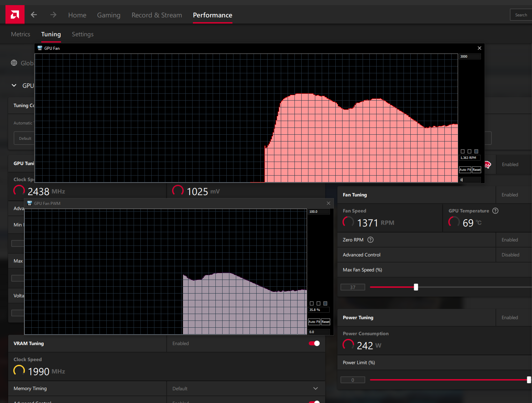Click the Max Fan Speed value field showing 37
Image resolution: width=532 pixels, height=403 pixels.
point(353,287)
